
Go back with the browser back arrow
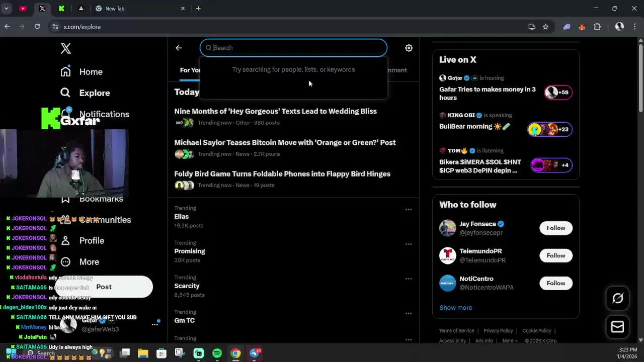click(7, 27)
